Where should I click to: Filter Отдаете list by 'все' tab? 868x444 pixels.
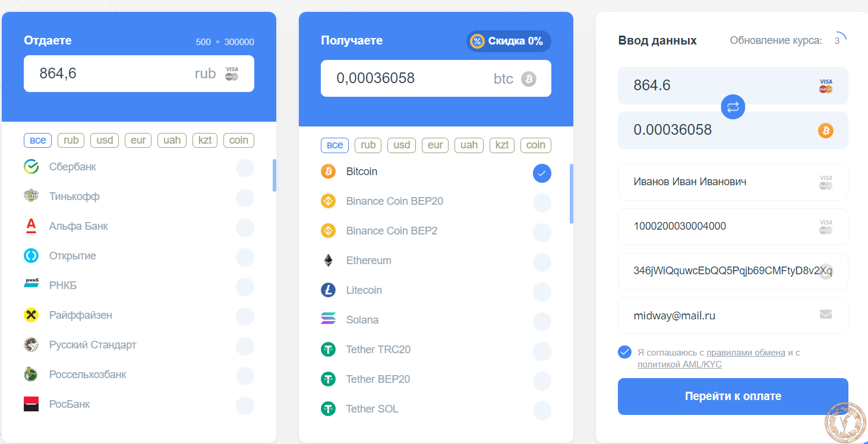click(x=38, y=140)
